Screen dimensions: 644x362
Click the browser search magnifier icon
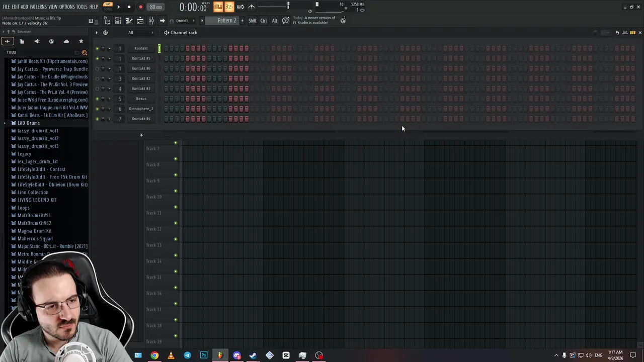(x=84, y=52)
